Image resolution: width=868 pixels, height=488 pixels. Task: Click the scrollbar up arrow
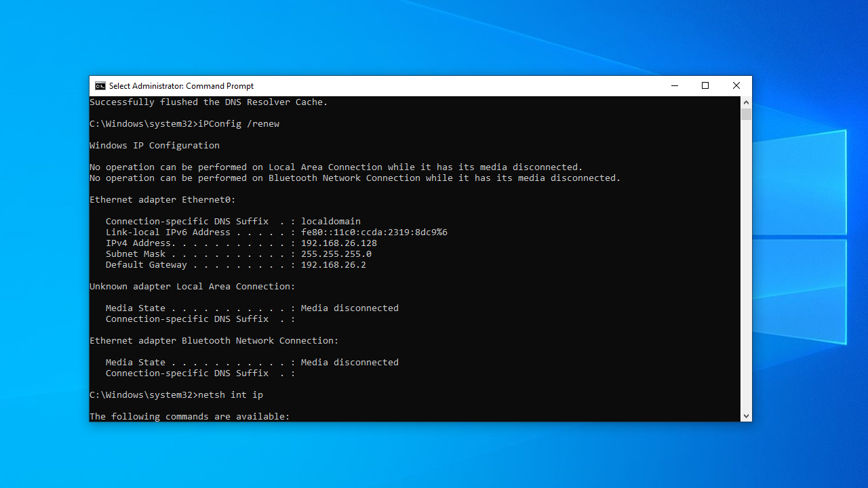click(746, 102)
